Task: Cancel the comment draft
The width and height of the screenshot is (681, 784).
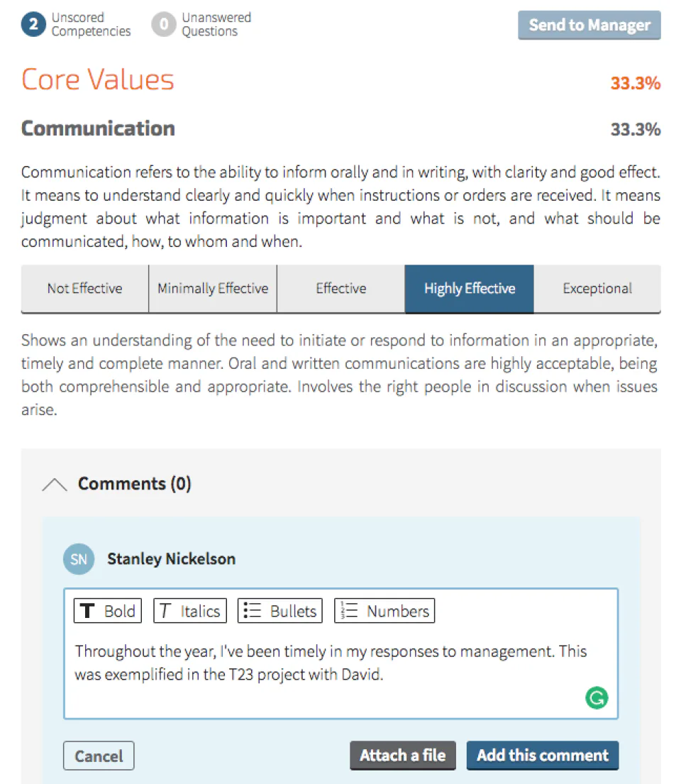Action: [99, 756]
